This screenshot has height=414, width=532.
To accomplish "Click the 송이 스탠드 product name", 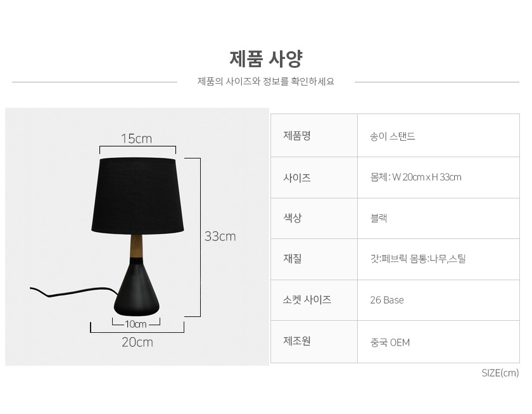I will pos(393,136).
